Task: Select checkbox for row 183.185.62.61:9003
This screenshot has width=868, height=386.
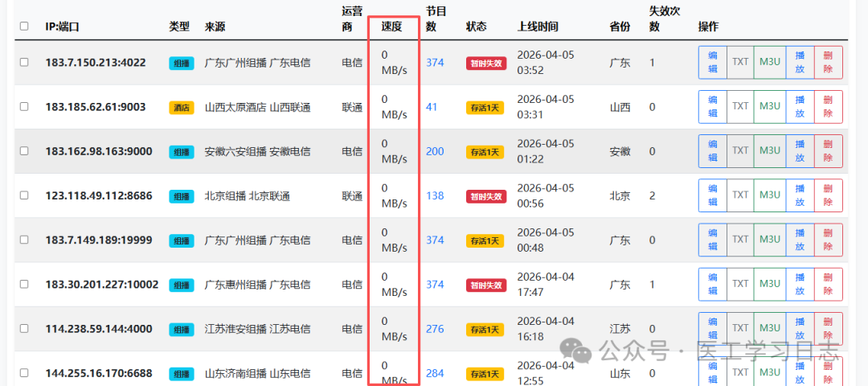Action: tap(24, 107)
